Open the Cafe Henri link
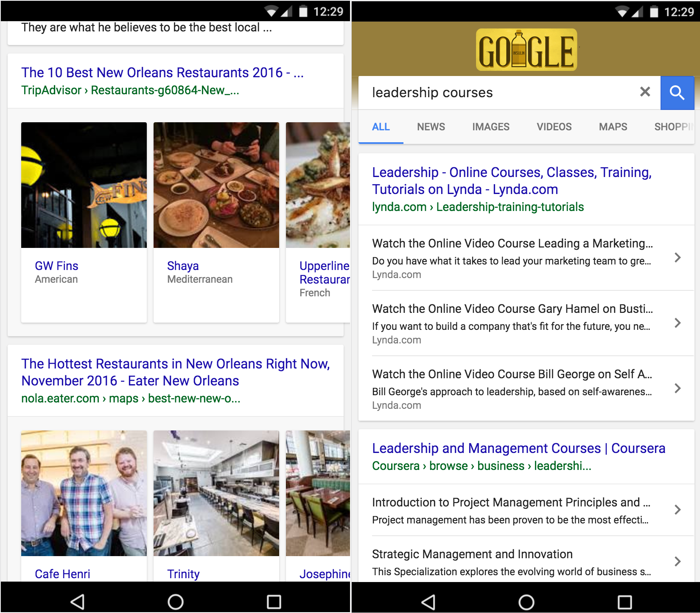This screenshot has width=700, height=613. [x=62, y=574]
